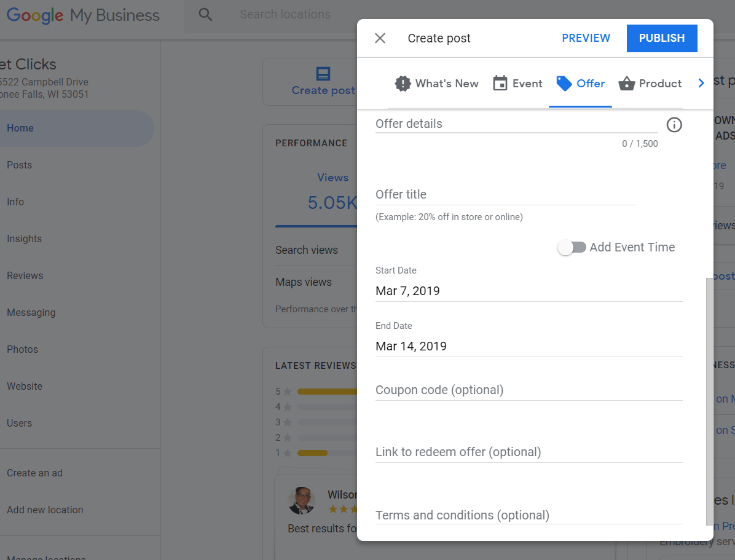Open Messaging in the sidebar
This screenshot has width=735, height=560.
coord(31,312)
